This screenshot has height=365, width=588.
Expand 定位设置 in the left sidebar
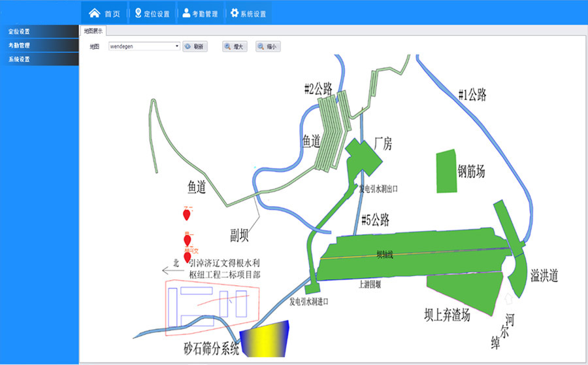click(x=39, y=31)
